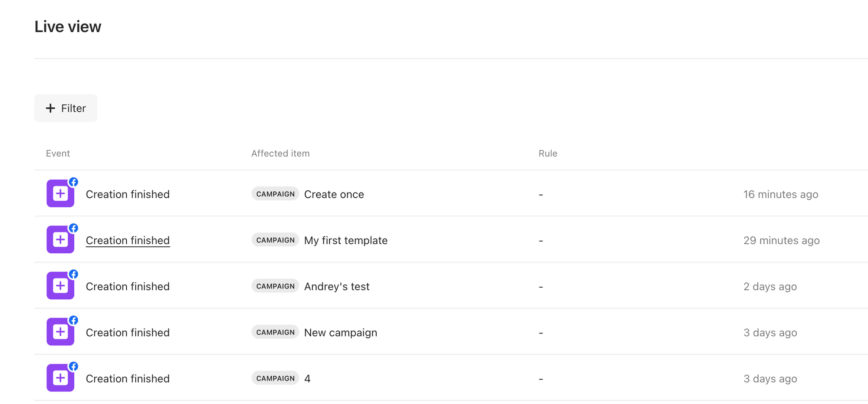Click CAMPAIGN tag beside My first template
868x404 pixels.
tap(275, 240)
